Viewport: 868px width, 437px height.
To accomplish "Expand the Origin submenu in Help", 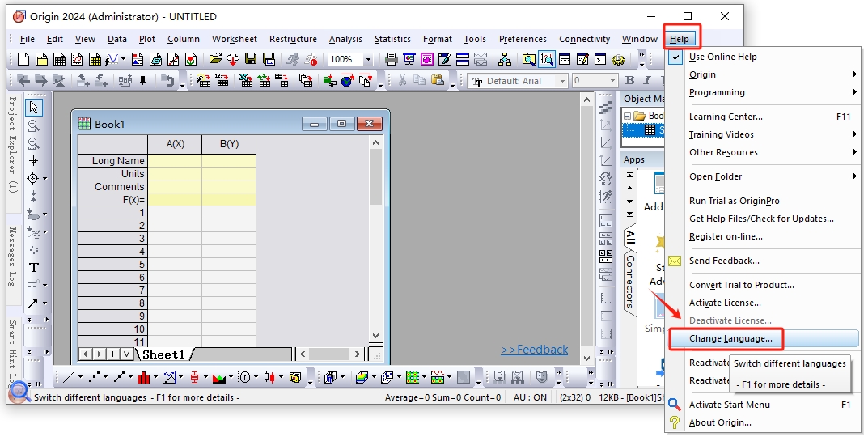I will [x=764, y=74].
